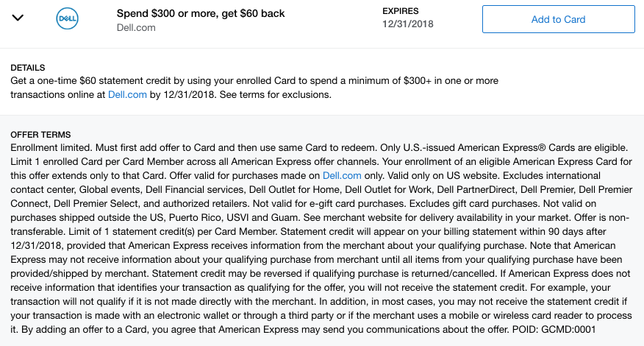Click the Dell logo icon
The width and height of the screenshot is (644, 346).
click(68, 19)
